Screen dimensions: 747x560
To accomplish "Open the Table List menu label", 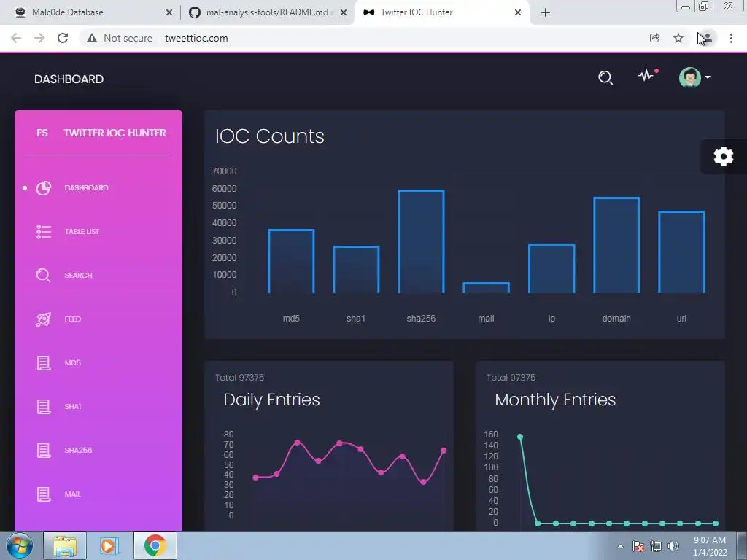I will 82,232.
